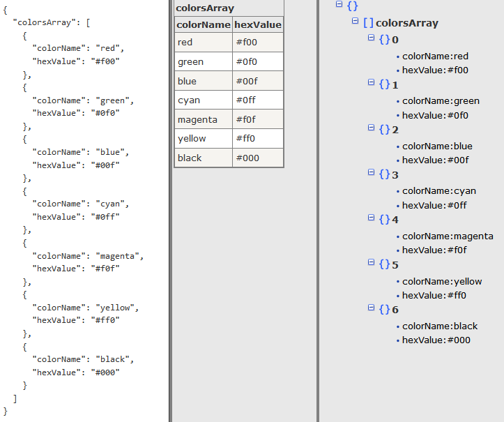Click colorName:yellow tree entry
Screen dimensions: 504x422
pyautogui.click(x=442, y=281)
